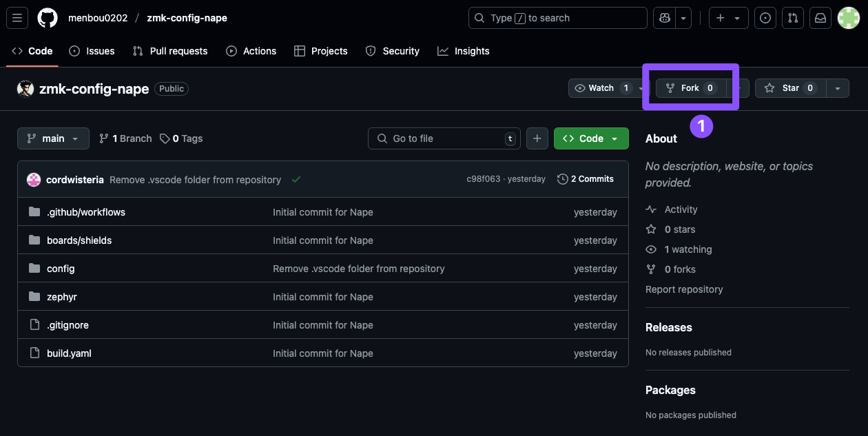Image resolution: width=868 pixels, height=436 pixels.
Task: Open the 0 stars link in About
Action: pyautogui.click(x=670, y=229)
